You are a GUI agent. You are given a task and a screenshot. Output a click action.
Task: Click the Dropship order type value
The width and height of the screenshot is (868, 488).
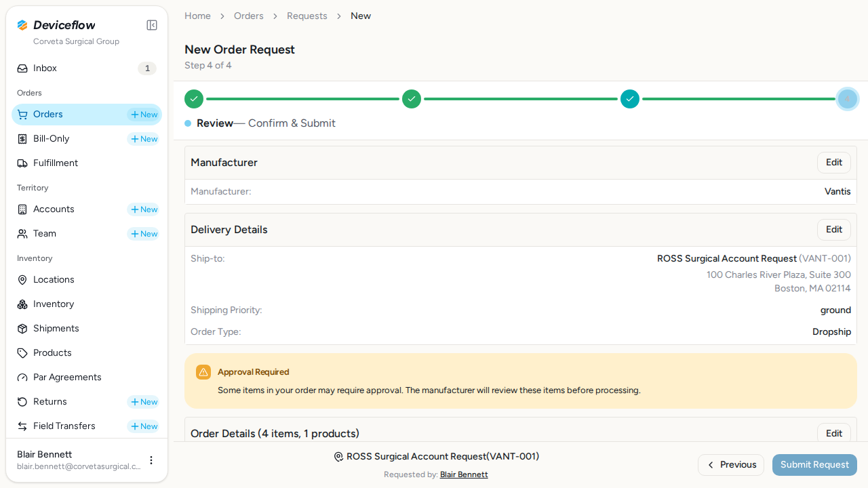[832, 332]
